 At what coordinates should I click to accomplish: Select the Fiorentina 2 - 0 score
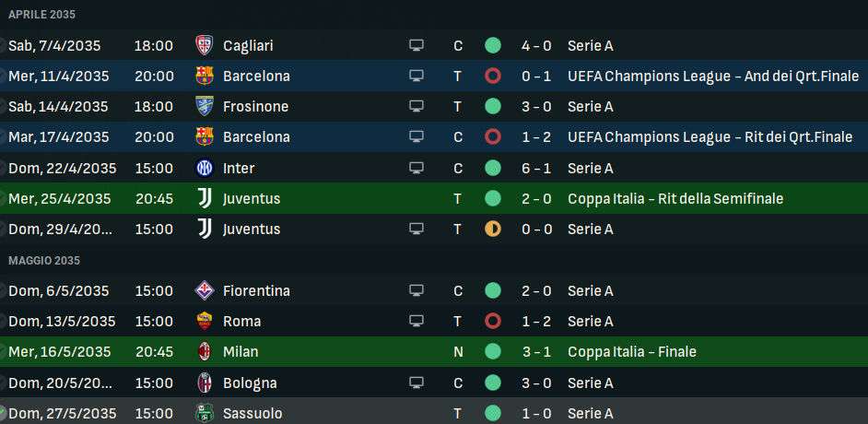click(x=536, y=290)
